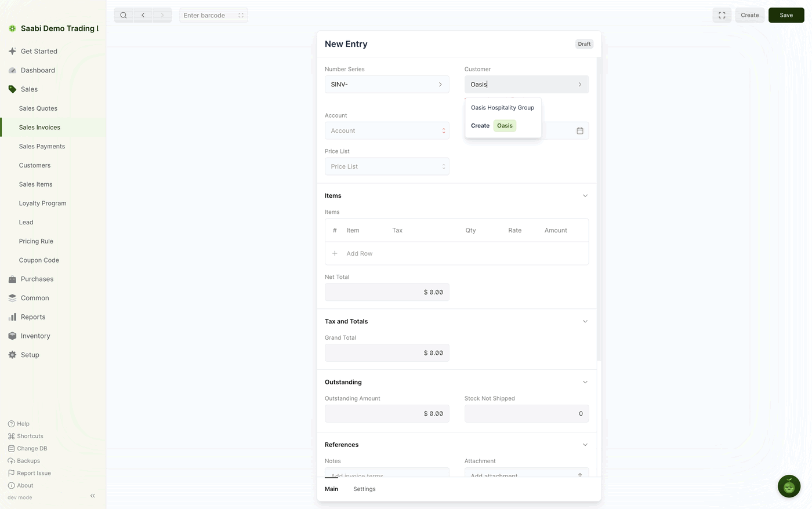Go back with the left arrow
812x509 pixels.
tap(143, 15)
